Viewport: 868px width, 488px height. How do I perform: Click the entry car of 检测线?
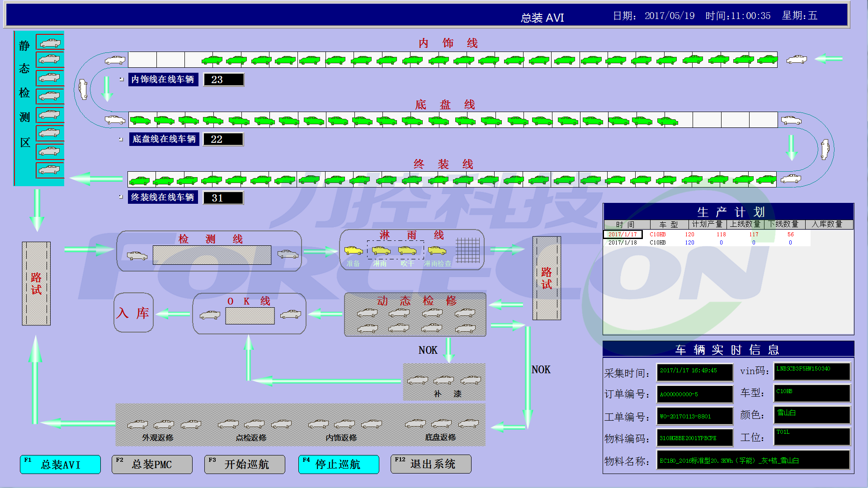[137, 256]
